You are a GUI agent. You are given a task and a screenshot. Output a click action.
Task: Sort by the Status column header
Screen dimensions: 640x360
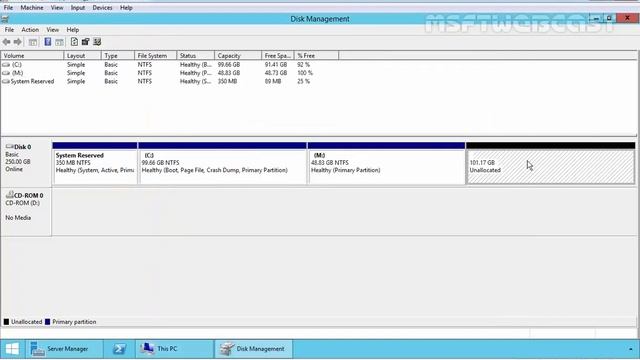(196, 56)
